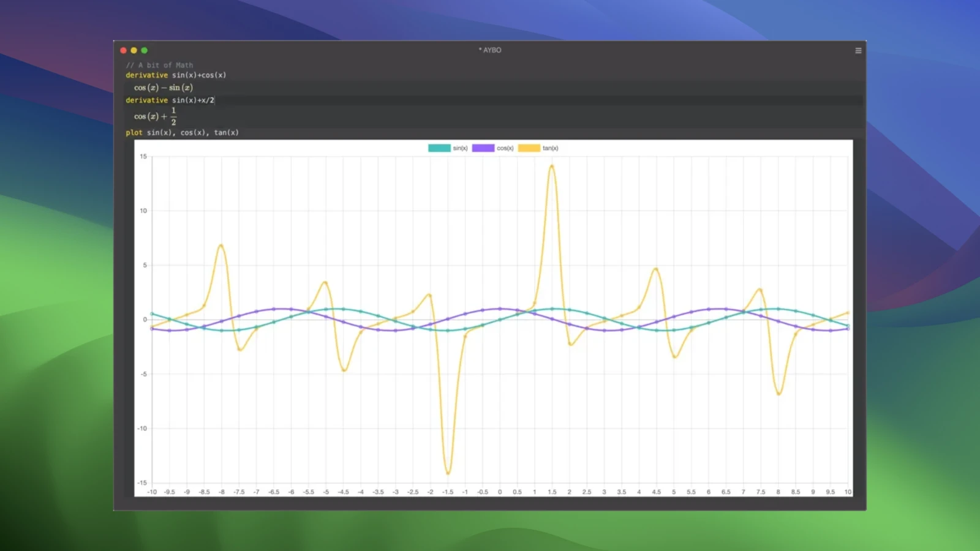Toggle tan(x) series via yellow legend swatch
Screen dimensions: 980x551
click(529, 148)
